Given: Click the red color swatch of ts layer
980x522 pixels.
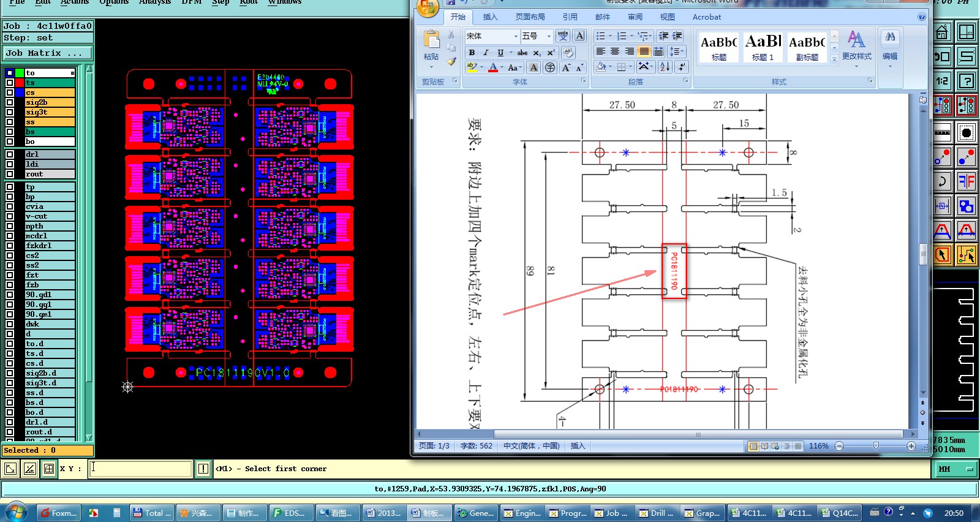Looking at the screenshot, I should pyautogui.click(x=20, y=83).
